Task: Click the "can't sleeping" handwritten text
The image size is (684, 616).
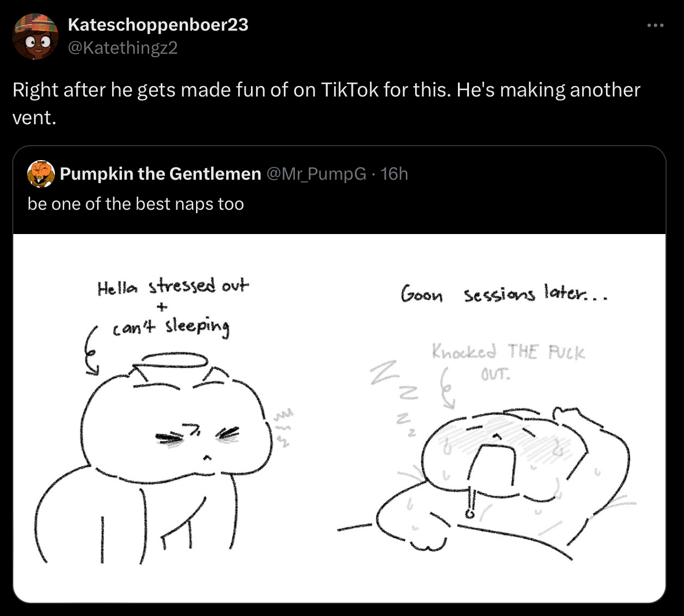Action: (171, 327)
